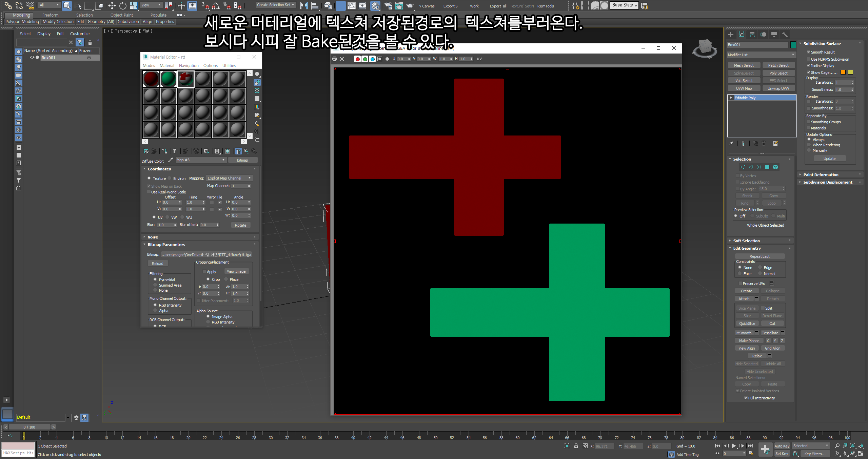Toggle Isoline Display checkbox
The height and width of the screenshot is (459, 868).
(809, 66)
